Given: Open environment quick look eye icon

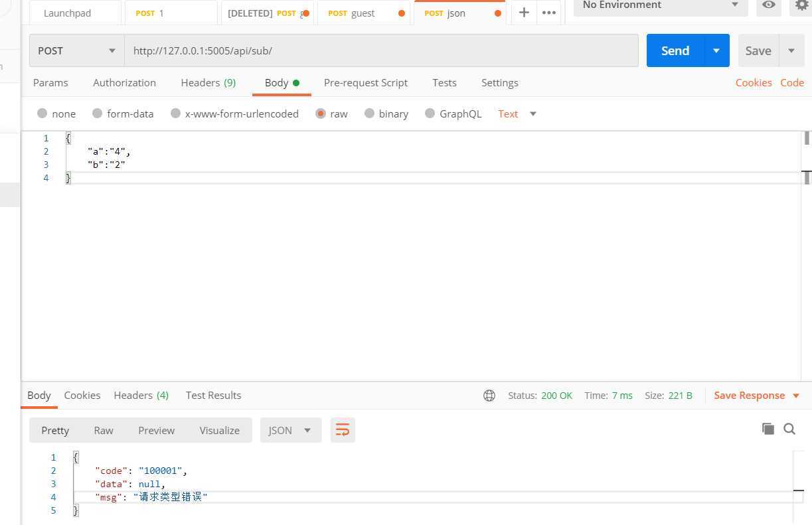Looking at the screenshot, I should tap(769, 5).
